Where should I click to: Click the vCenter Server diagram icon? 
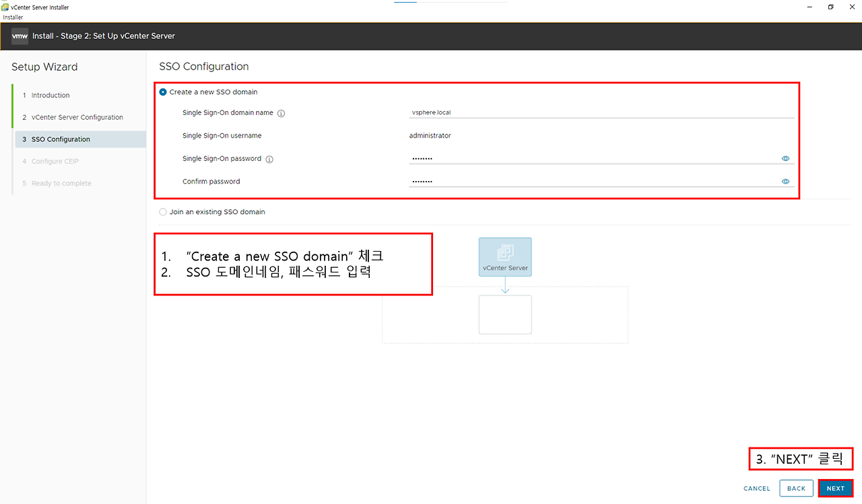pyautogui.click(x=505, y=257)
